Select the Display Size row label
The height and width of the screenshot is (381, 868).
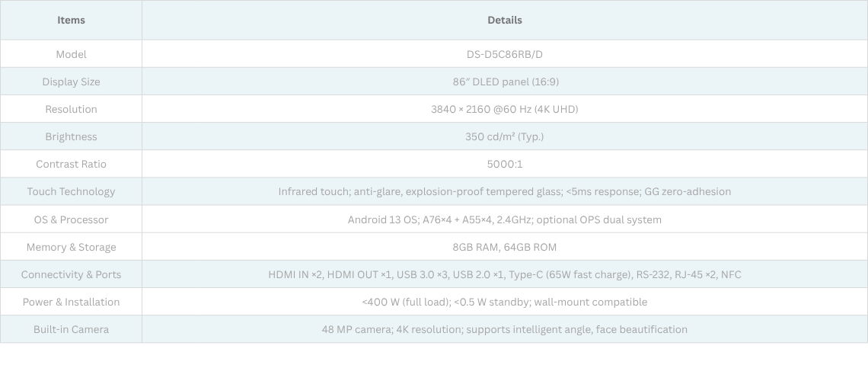(71, 82)
